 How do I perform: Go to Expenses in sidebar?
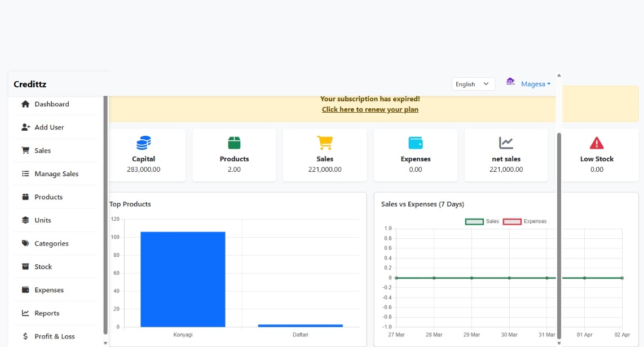[x=49, y=290]
